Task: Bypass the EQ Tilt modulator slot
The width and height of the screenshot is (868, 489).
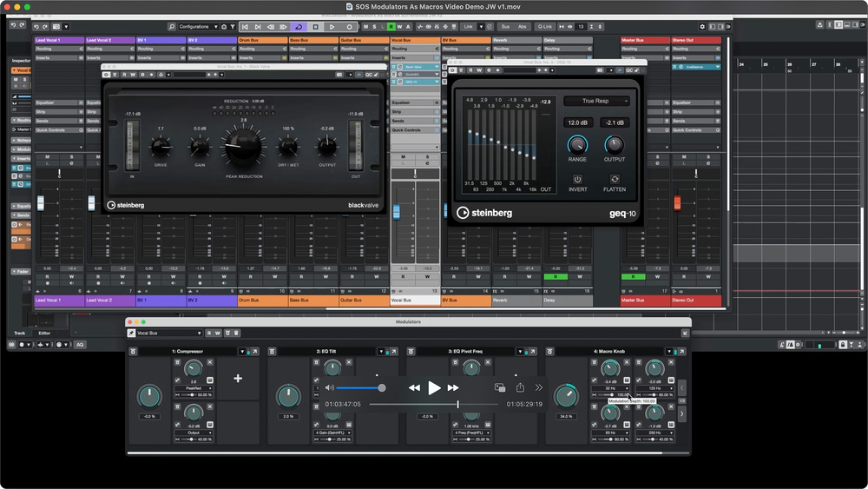Action: 272,352
